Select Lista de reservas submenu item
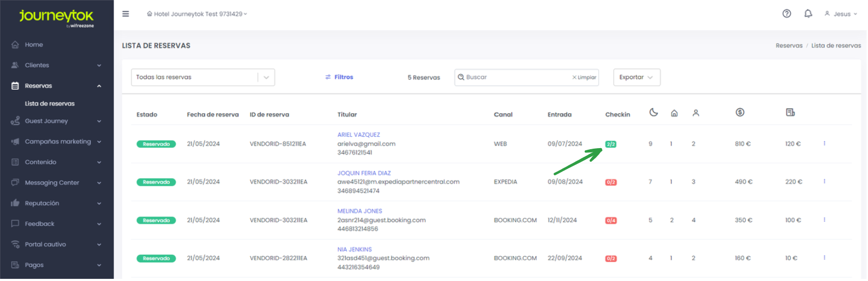 (49, 103)
